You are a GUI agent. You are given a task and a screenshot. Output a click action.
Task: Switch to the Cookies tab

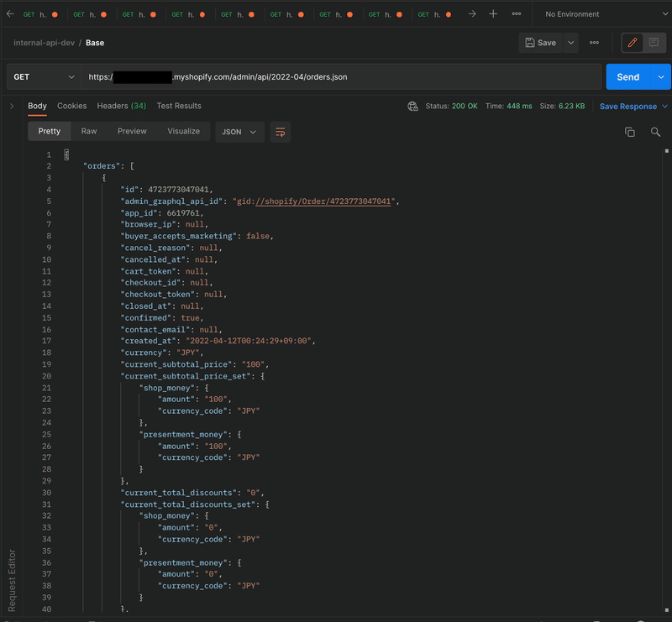pyautogui.click(x=72, y=107)
